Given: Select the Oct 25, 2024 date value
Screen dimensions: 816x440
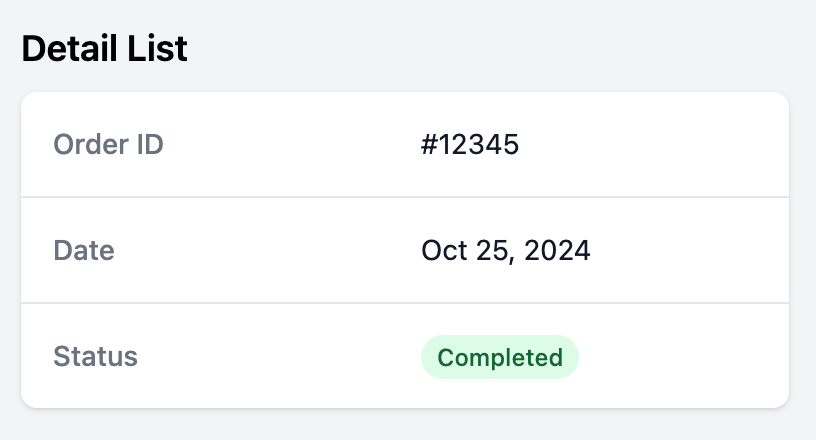Looking at the screenshot, I should coord(505,251).
